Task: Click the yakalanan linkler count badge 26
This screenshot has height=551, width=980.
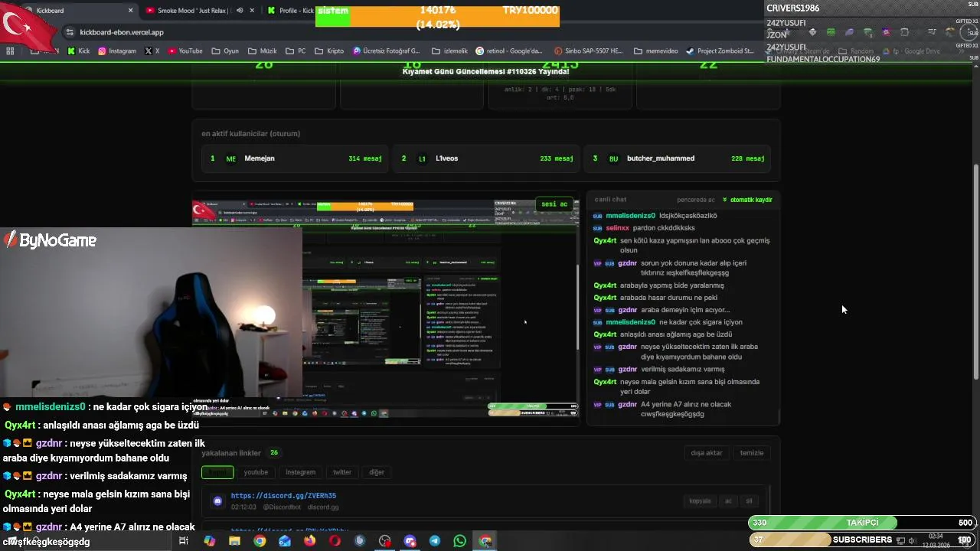Action: (x=274, y=453)
